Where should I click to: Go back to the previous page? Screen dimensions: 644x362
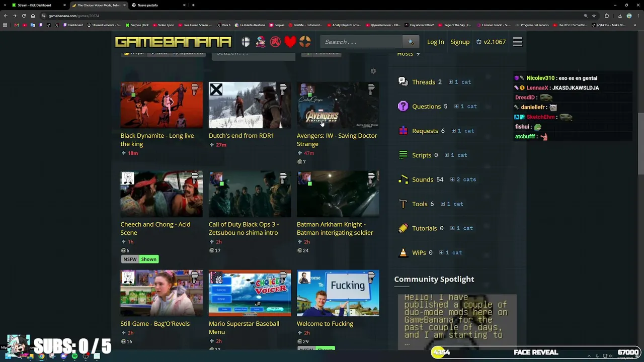tap(6, 16)
